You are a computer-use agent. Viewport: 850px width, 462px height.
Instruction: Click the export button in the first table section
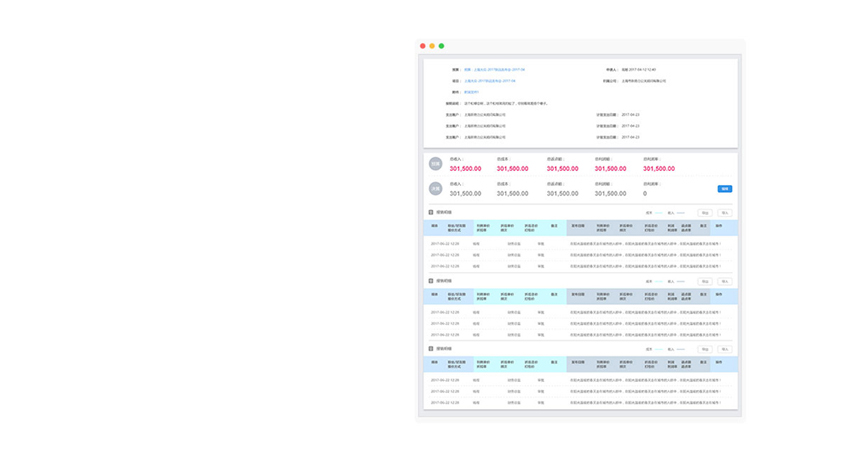[x=705, y=213]
